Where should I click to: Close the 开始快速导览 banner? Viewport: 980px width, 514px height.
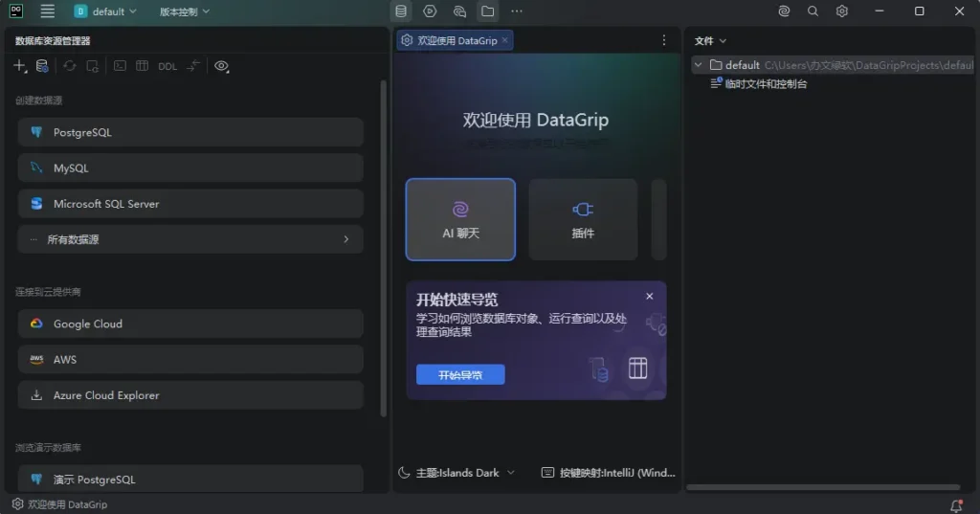coord(650,297)
